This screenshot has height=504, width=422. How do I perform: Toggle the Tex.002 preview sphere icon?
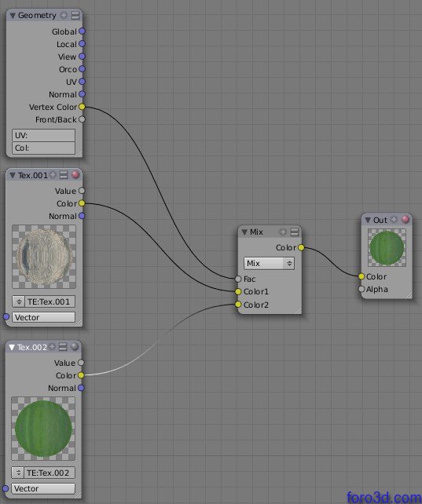(x=75, y=347)
